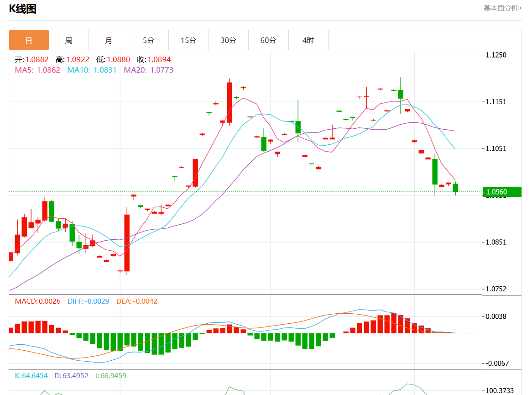Click the DEA:-0.0042 indicator label
The width and height of the screenshot is (532, 395).
click(137, 301)
